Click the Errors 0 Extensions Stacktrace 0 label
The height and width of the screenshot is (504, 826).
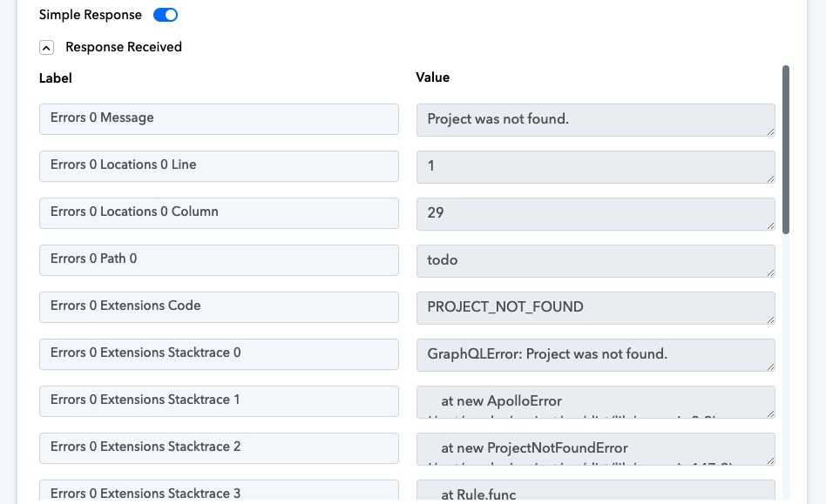219,354
